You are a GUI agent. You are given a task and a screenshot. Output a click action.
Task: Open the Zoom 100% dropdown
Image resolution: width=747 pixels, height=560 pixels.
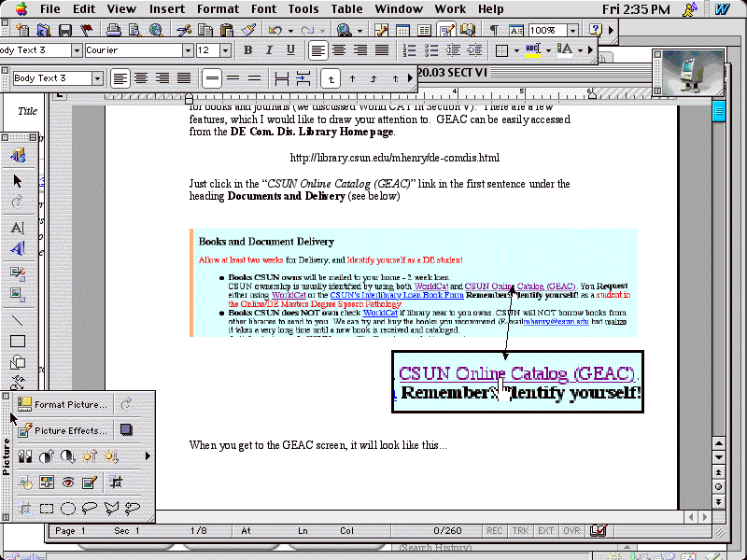(x=572, y=31)
